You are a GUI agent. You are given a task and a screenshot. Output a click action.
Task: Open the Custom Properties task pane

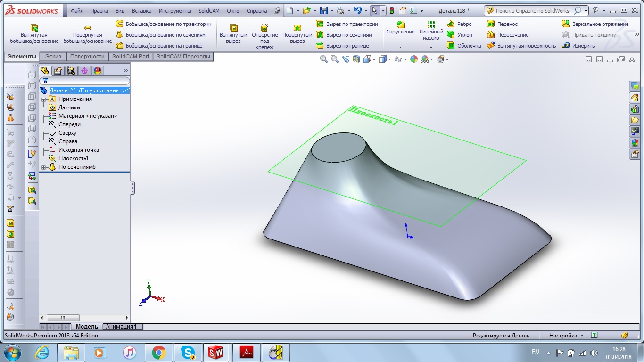pyautogui.click(x=635, y=154)
